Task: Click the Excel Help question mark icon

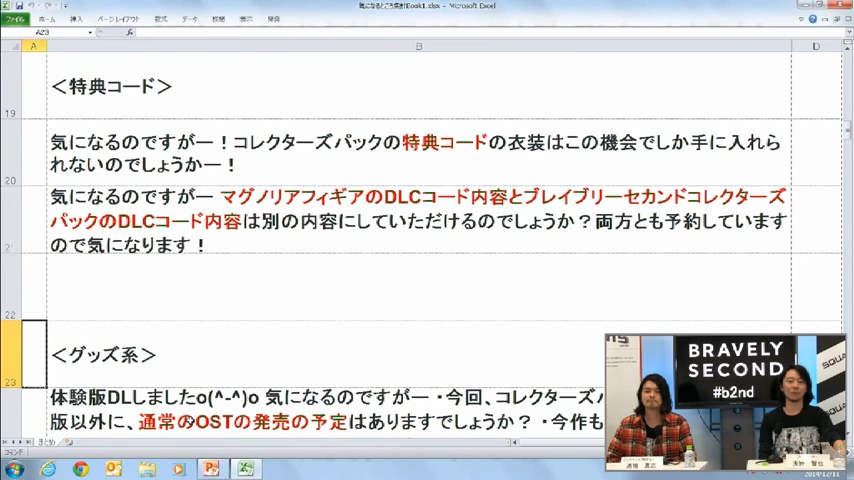Action: (812, 19)
